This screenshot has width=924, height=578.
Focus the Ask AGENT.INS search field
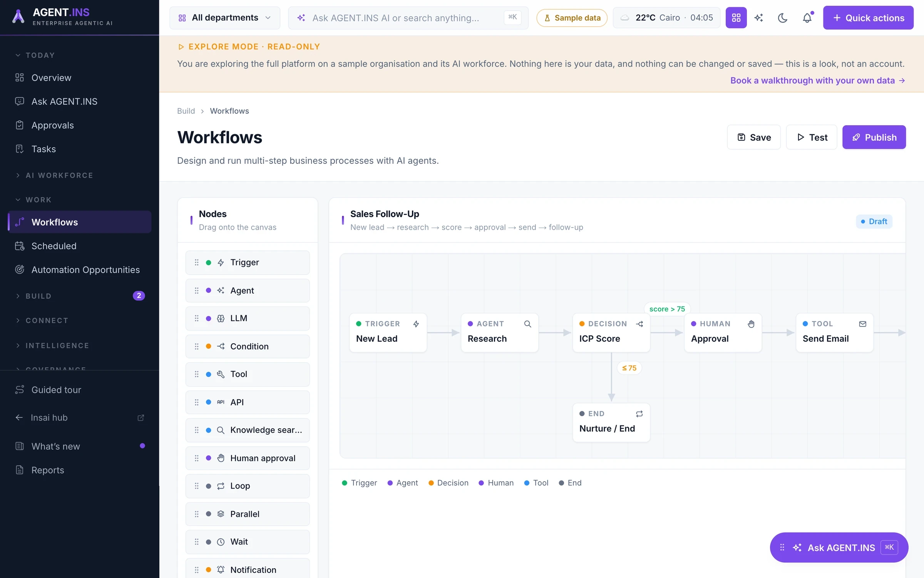pyautogui.click(x=408, y=18)
